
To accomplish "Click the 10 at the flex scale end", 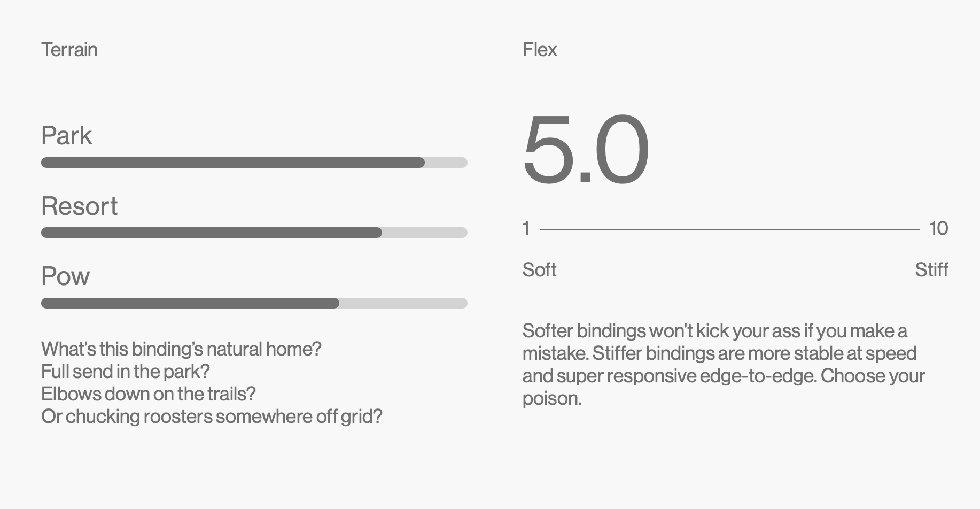I will (938, 228).
